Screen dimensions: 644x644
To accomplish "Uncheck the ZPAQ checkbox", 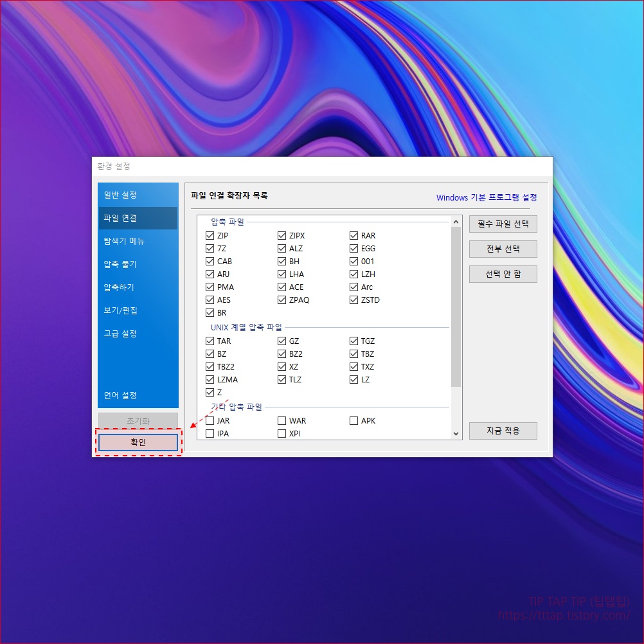I will point(282,300).
